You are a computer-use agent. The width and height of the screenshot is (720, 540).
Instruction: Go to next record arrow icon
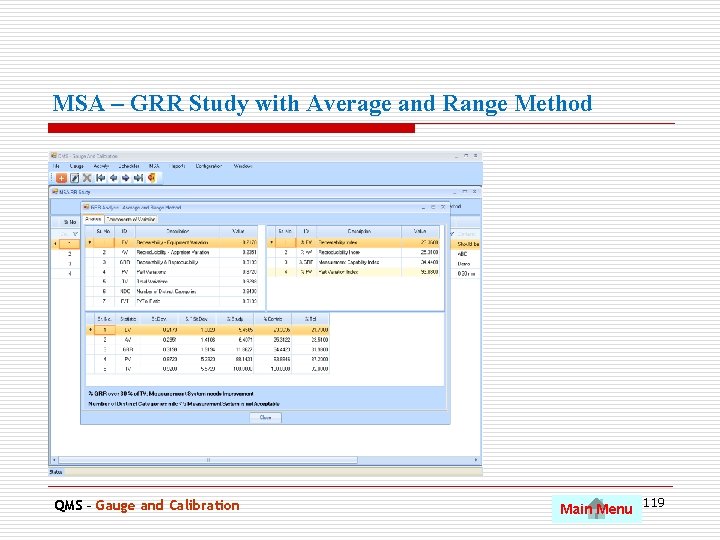125,178
